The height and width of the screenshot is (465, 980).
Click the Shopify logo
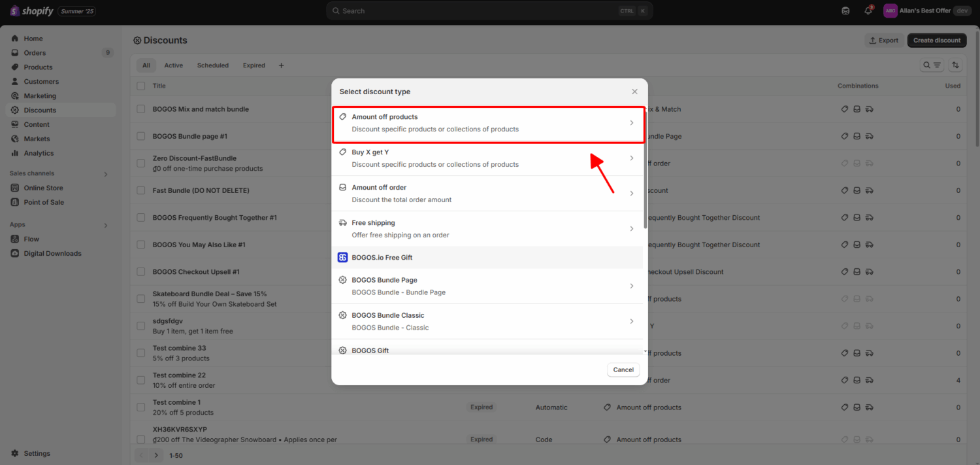coord(31,11)
